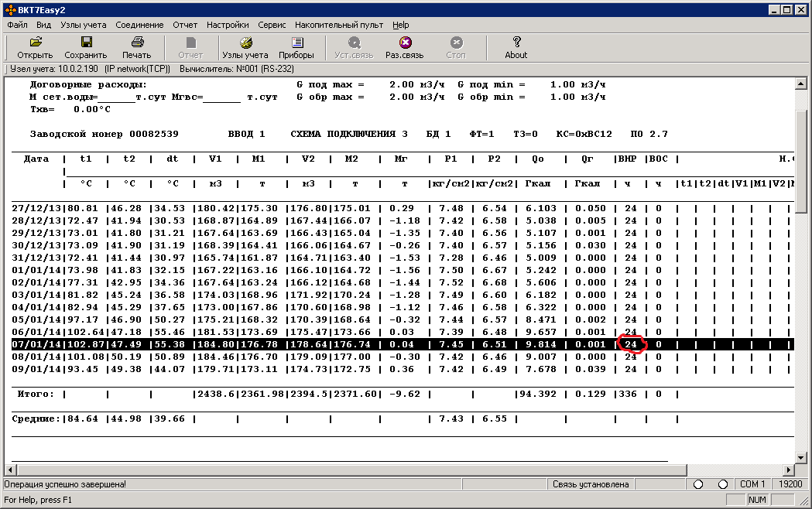Click the average t1 value 84.64
The image size is (812, 509).
[82, 419]
